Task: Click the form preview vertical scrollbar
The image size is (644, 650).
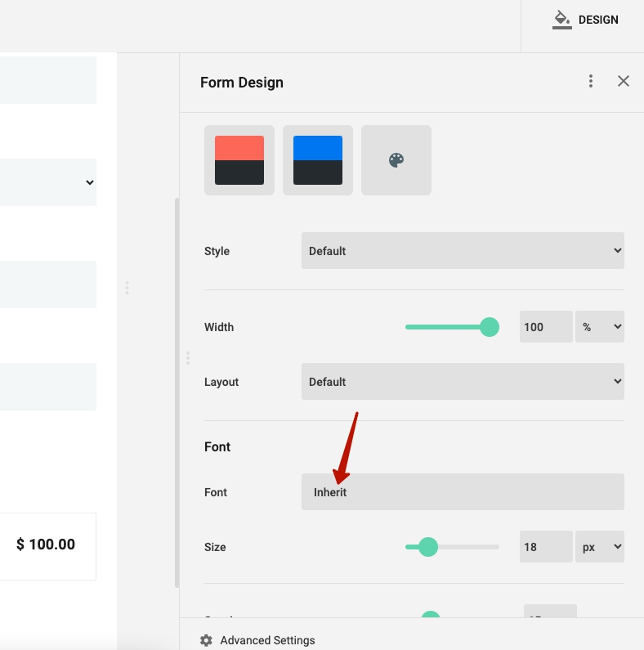Action: [177, 392]
